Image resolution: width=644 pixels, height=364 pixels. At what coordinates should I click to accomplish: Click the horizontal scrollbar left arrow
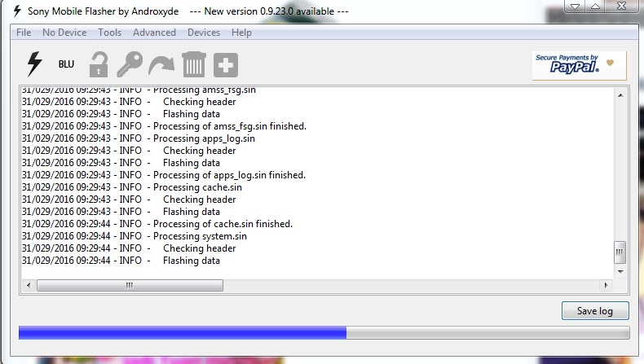coord(29,285)
